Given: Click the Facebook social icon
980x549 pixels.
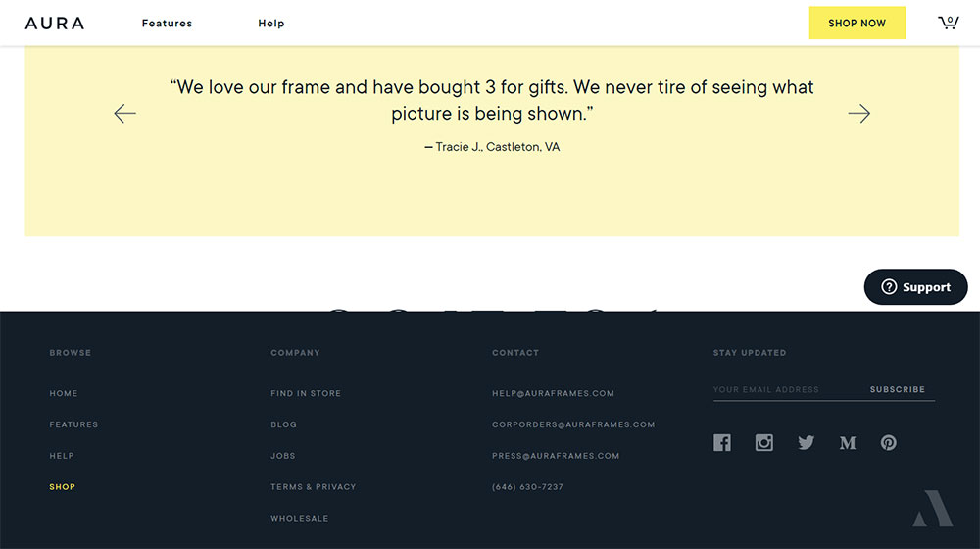Looking at the screenshot, I should coord(722,443).
